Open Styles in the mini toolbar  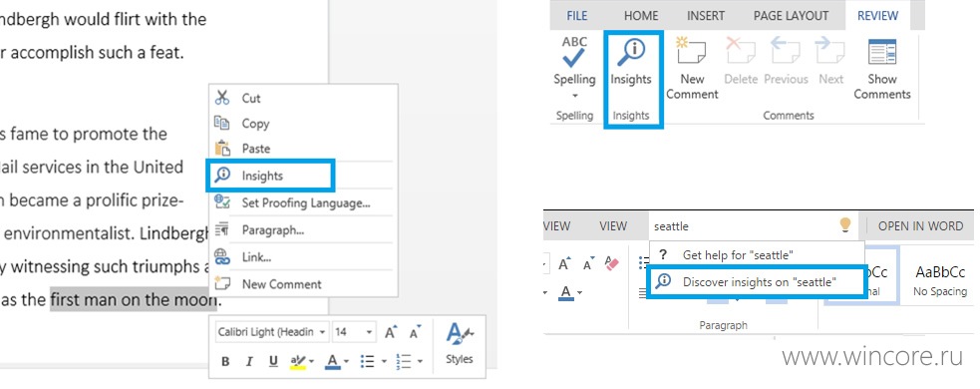tap(460, 343)
